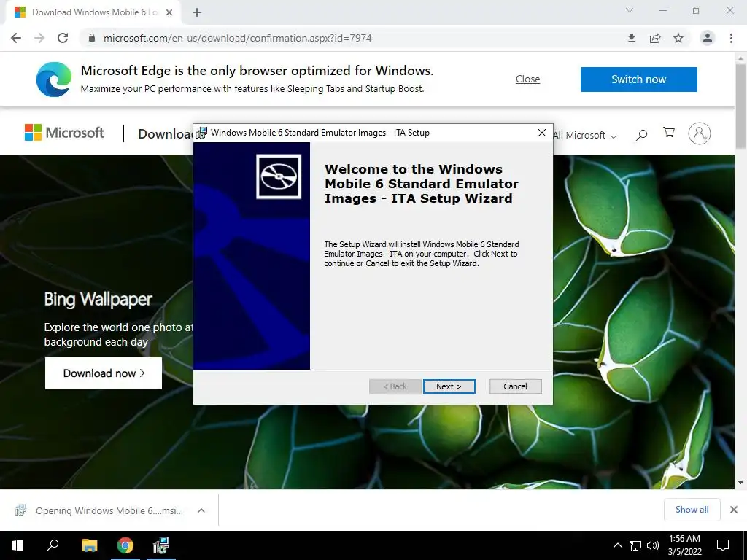The height and width of the screenshot is (560, 747).
Task: Open Chrome tab search chevron
Action: (630, 10)
